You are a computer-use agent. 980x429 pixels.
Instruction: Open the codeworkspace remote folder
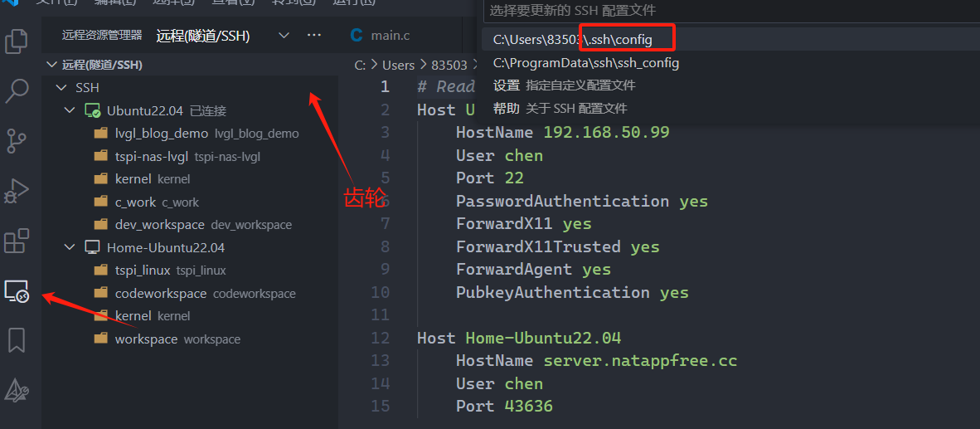pos(190,293)
